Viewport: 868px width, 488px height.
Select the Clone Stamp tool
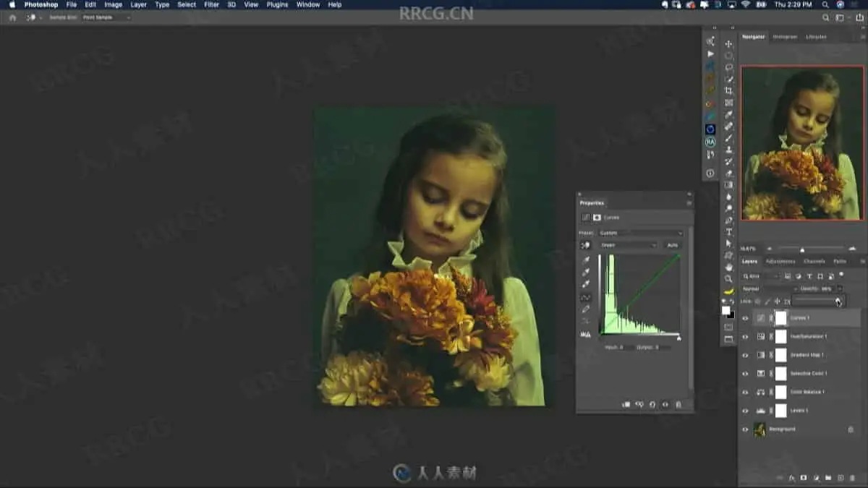(x=728, y=150)
